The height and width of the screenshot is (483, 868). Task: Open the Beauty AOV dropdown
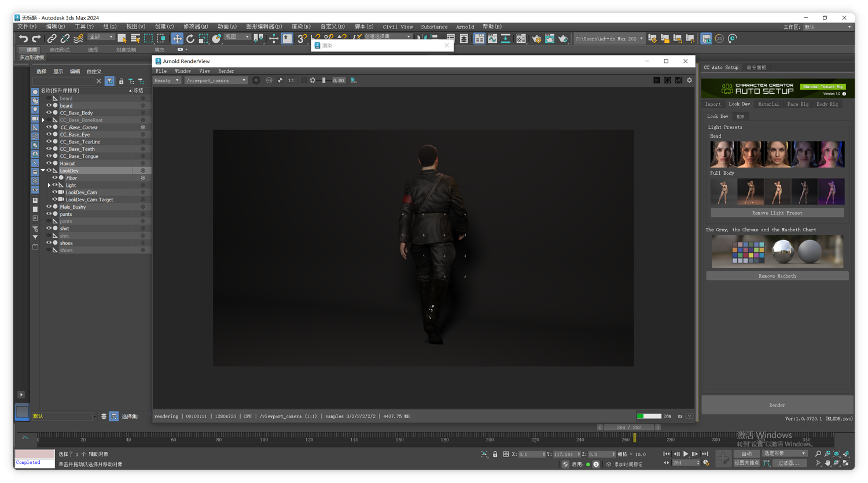pos(167,80)
